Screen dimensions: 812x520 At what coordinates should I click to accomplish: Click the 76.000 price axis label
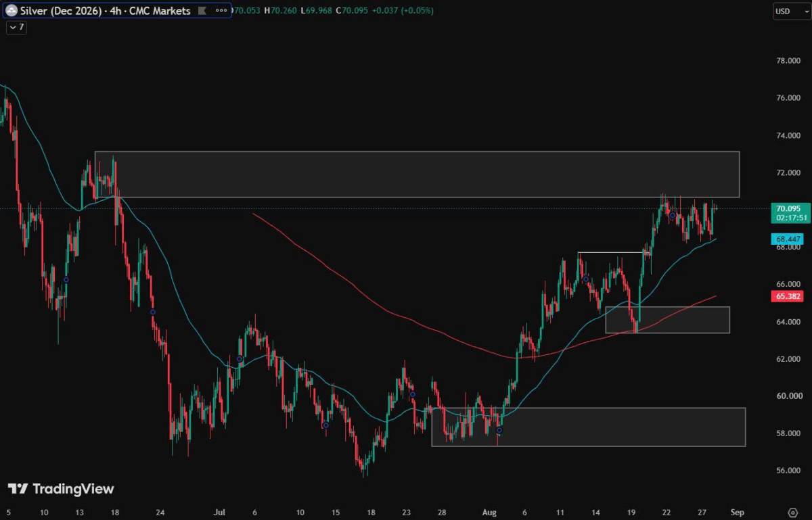(789, 98)
